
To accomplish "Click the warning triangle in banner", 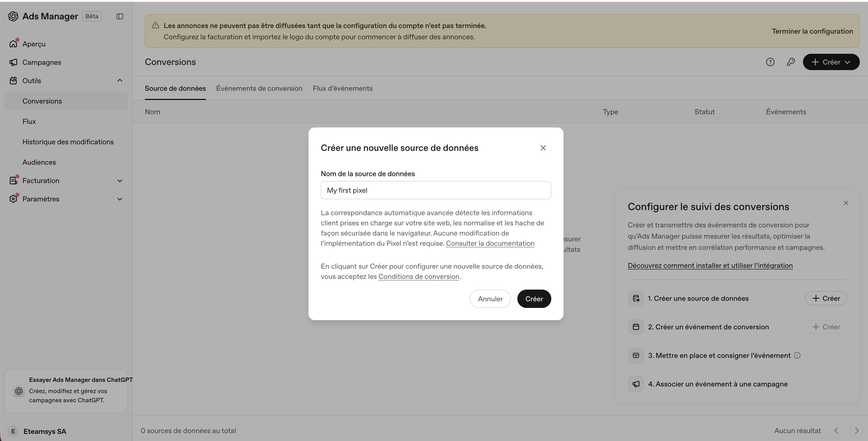I will click(x=155, y=25).
